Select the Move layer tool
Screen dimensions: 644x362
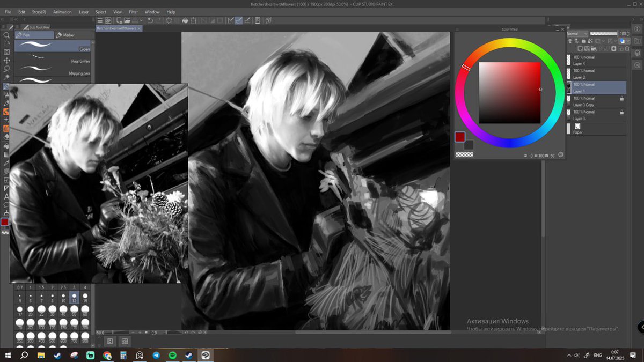tap(6, 61)
